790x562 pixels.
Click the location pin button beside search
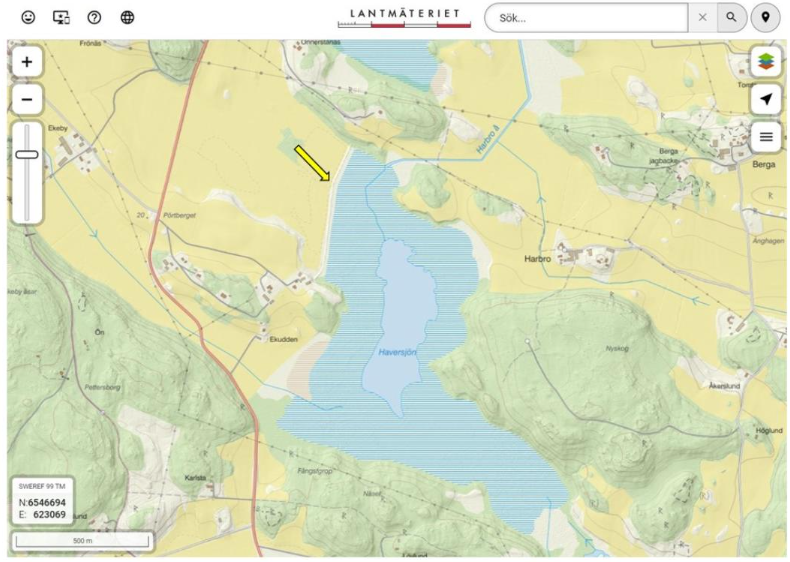coord(765,18)
